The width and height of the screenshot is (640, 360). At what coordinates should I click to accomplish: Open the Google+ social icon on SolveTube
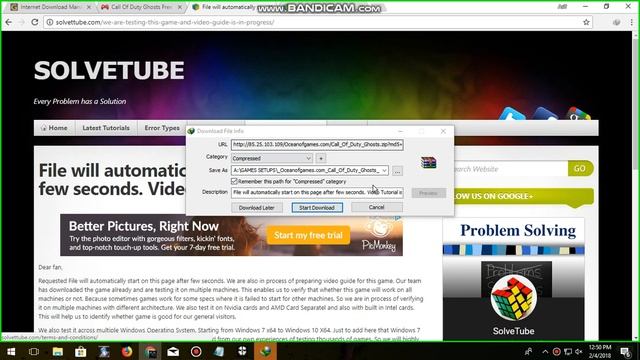click(578, 114)
